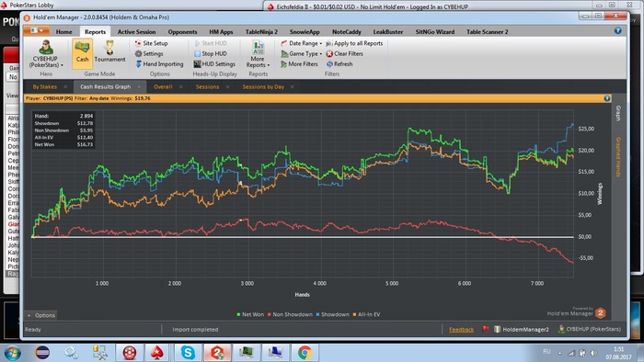
Task: Open the NoteCaddy tab
Action: pyautogui.click(x=347, y=31)
